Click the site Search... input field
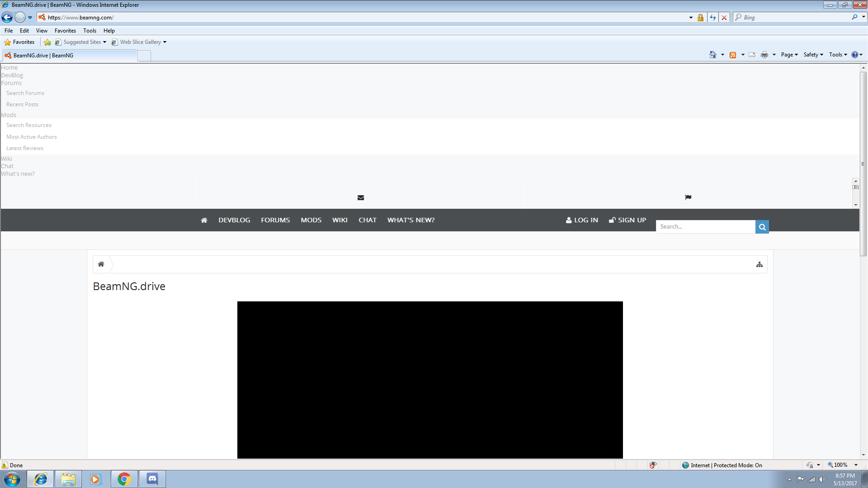This screenshot has width=868, height=488. coord(706,227)
